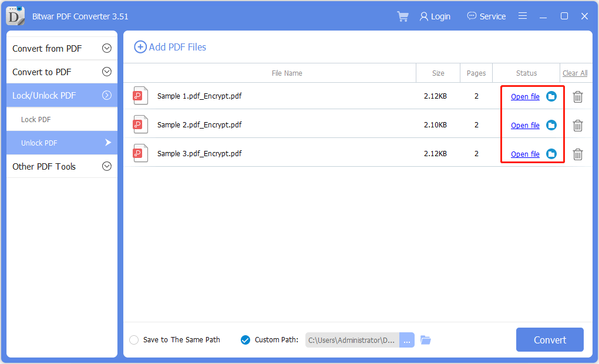Add PDF files via the plus icon
Image resolution: width=599 pixels, height=364 pixels.
pyautogui.click(x=140, y=46)
